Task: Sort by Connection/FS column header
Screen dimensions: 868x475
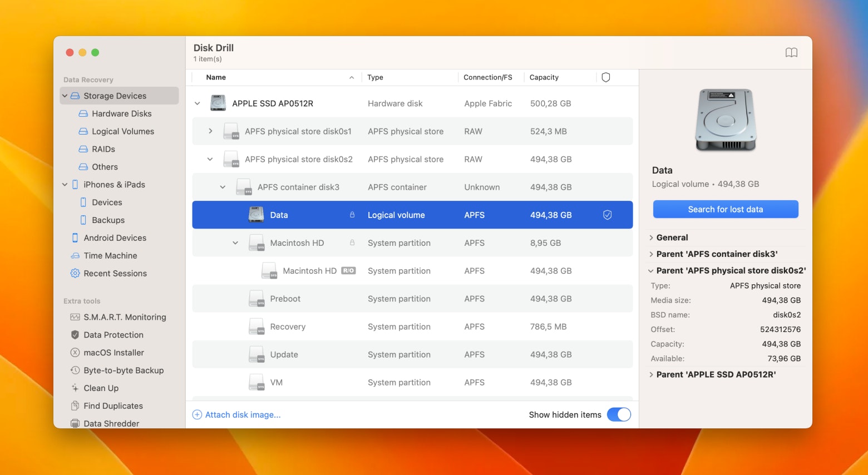Action: pos(488,77)
